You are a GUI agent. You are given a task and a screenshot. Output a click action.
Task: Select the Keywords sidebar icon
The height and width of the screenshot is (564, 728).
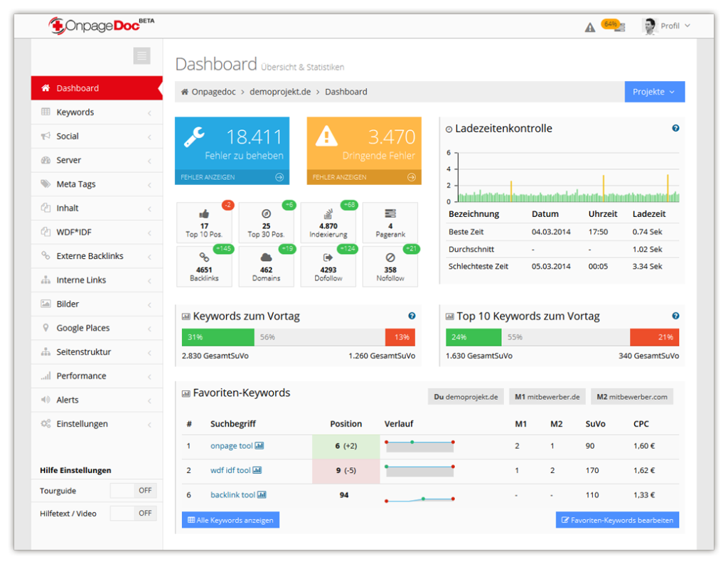click(45, 112)
